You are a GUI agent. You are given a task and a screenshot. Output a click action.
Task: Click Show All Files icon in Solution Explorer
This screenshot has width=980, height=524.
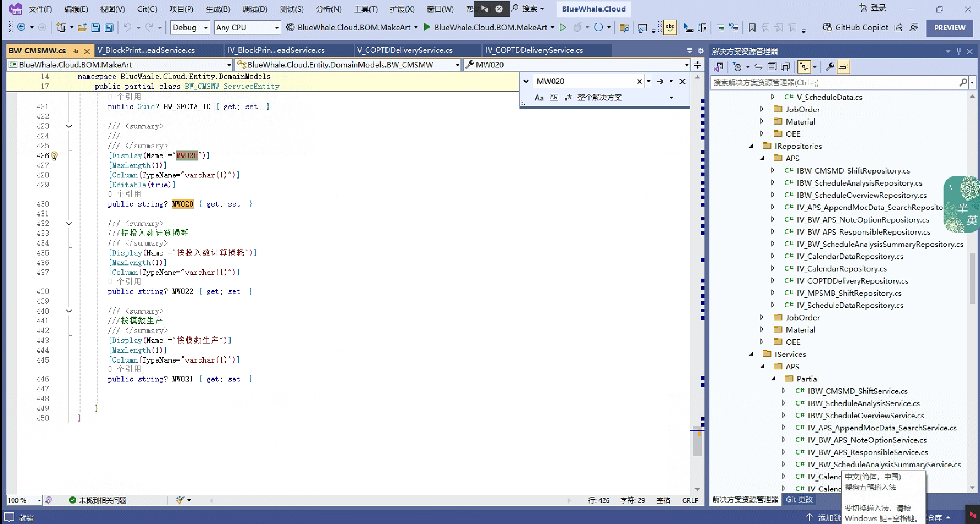[785, 67]
